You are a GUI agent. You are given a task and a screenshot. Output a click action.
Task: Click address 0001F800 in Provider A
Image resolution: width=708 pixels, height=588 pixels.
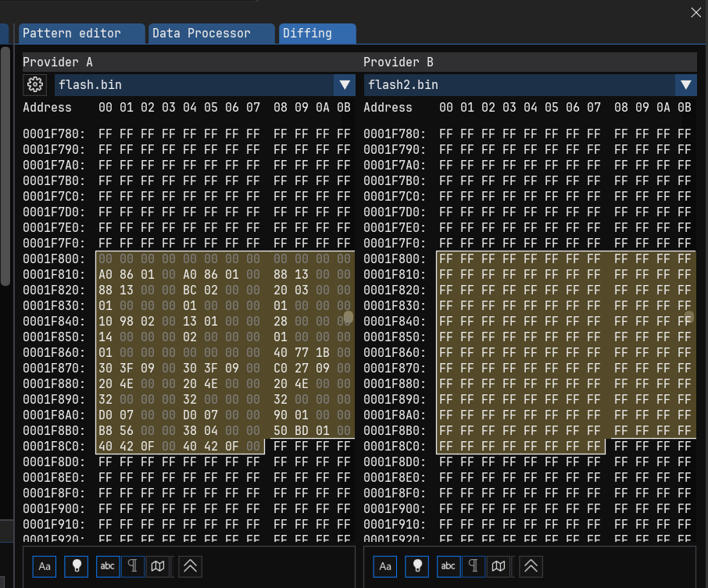point(54,259)
